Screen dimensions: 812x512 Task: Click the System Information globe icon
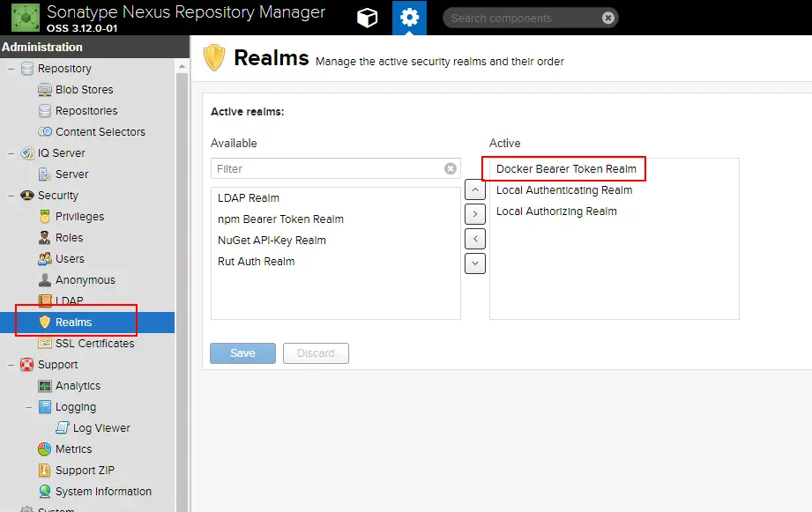click(45, 491)
